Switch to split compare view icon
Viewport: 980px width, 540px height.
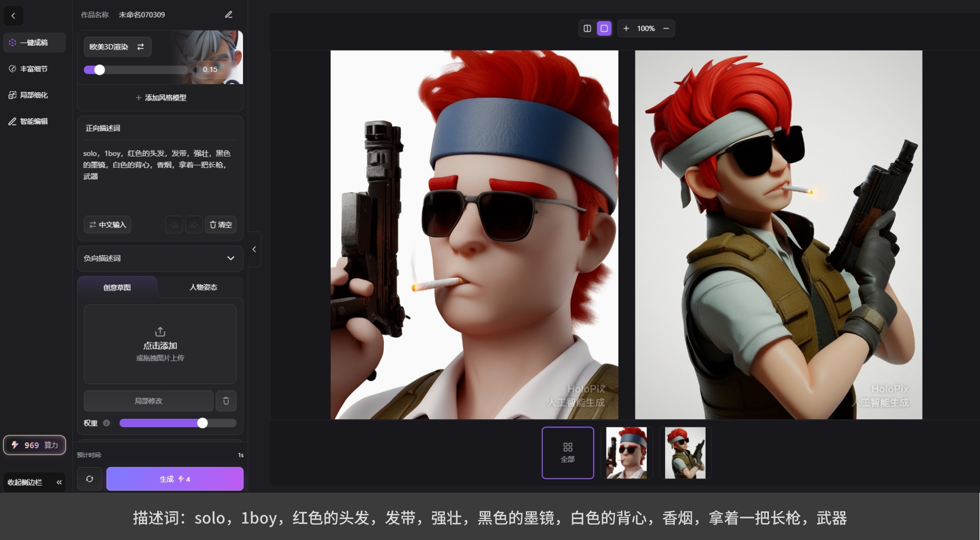pos(588,29)
